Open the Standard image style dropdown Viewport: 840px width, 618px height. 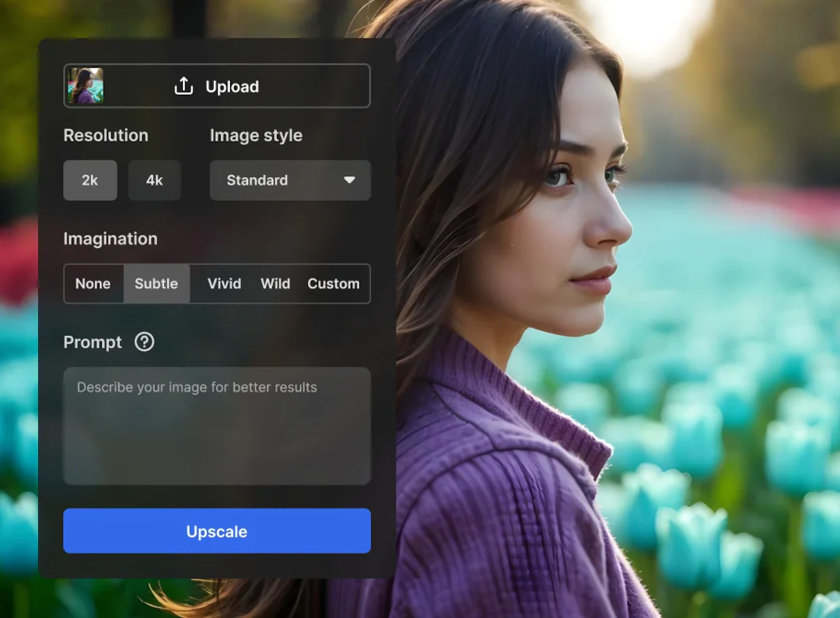(x=290, y=180)
